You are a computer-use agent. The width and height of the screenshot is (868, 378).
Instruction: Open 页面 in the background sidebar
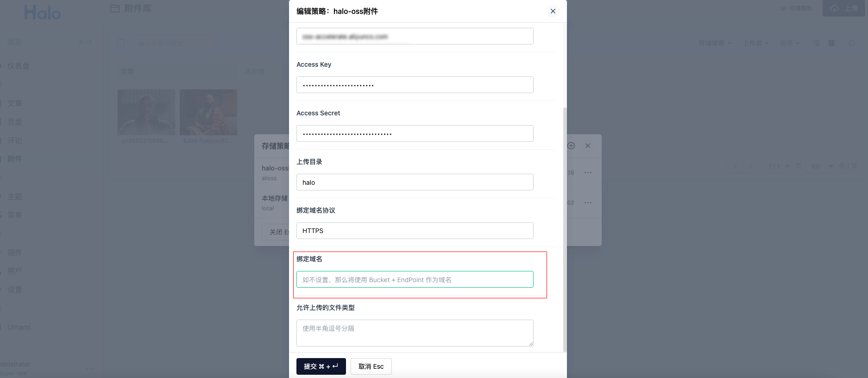click(x=15, y=122)
